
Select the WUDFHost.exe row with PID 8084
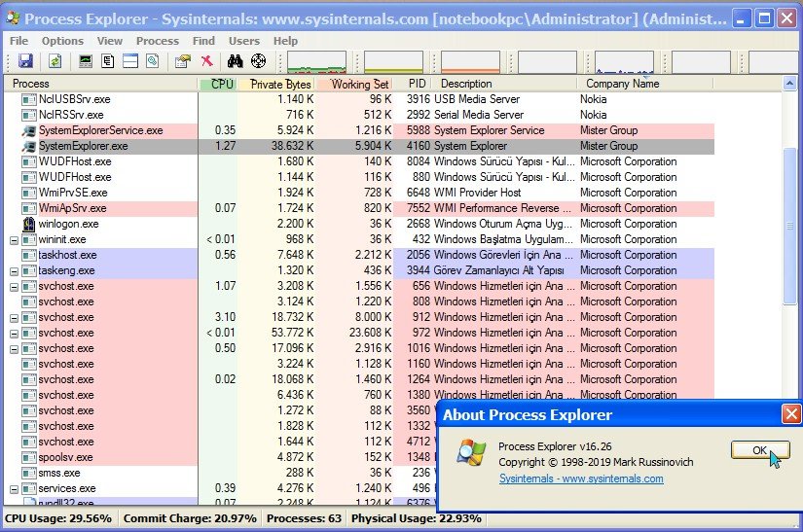pos(359,161)
